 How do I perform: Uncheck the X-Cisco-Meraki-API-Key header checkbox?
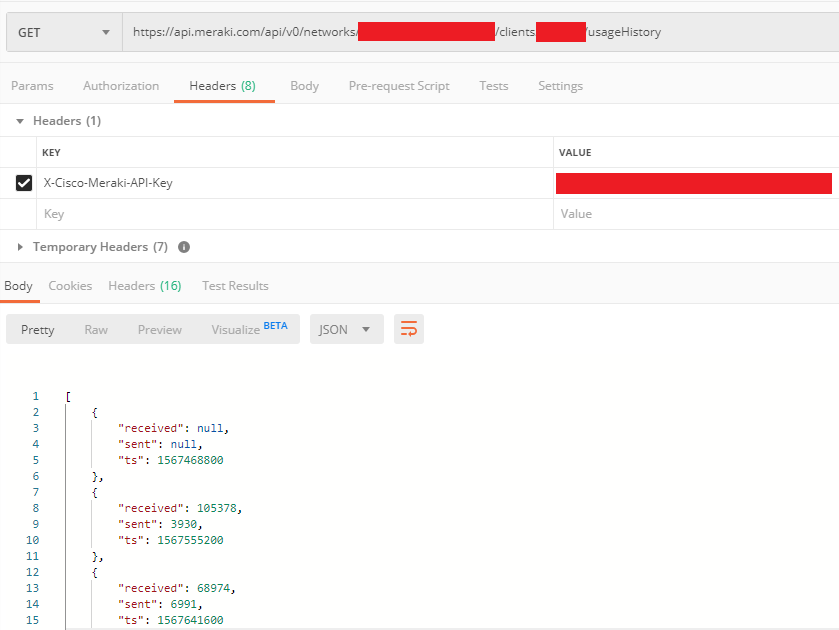pos(24,183)
